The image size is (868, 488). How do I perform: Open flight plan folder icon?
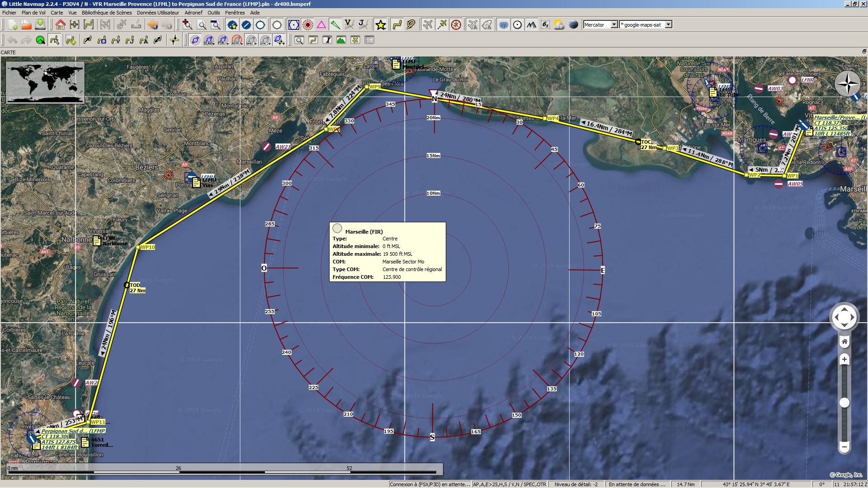26,25
